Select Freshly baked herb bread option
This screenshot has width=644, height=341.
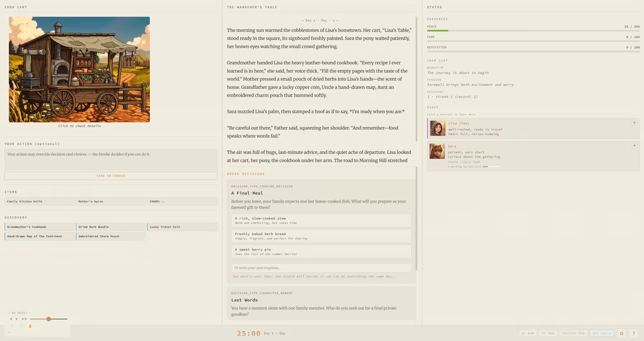(x=321, y=236)
